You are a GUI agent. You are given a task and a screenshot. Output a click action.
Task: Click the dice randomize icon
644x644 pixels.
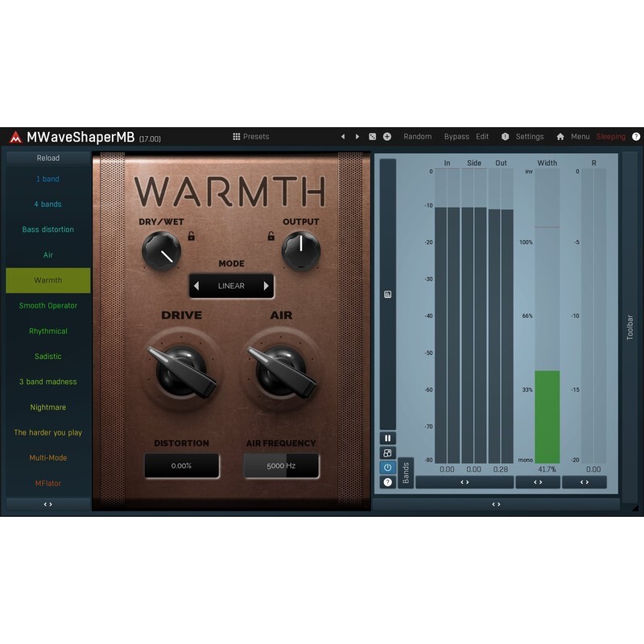click(x=373, y=137)
